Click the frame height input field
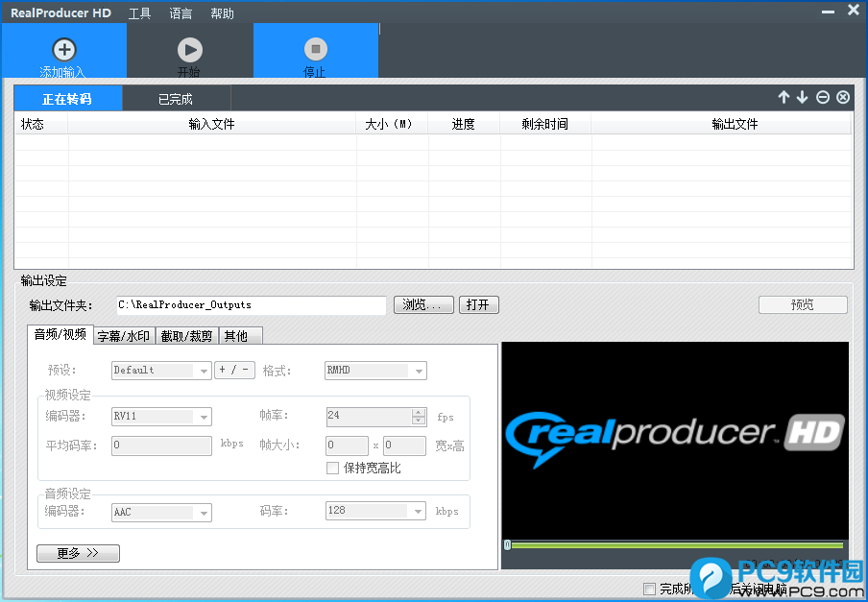868x602 pixels. click(x=404, y=445)
